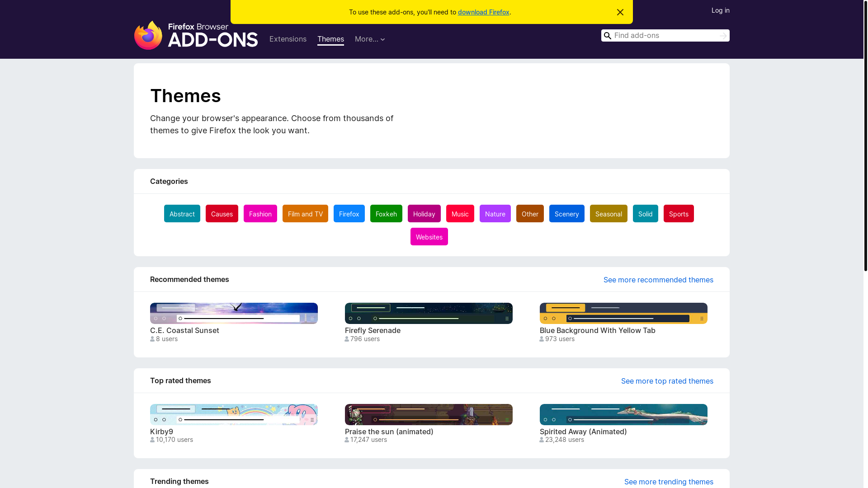868x488 pixels.
Task: Open Praise the sun (animated) preview
Action: click(429, 414)
